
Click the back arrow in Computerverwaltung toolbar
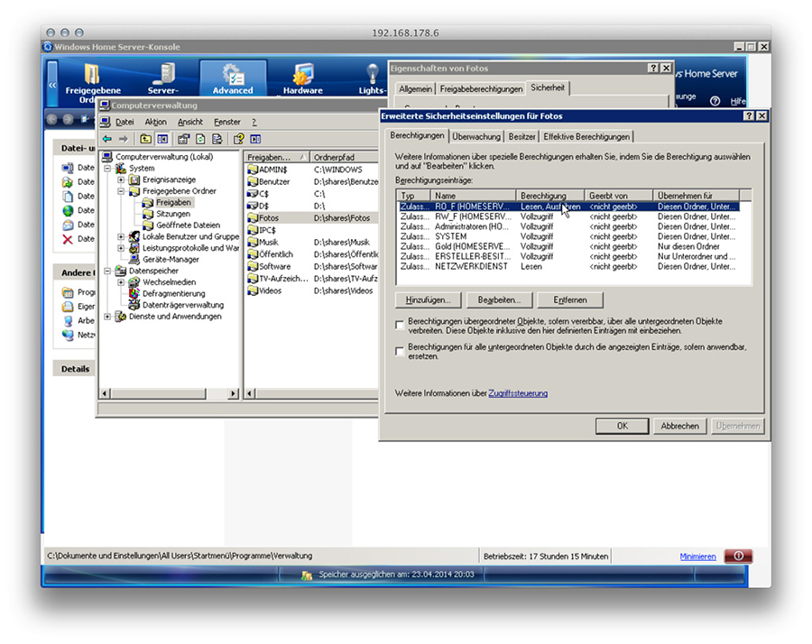point(107,139)
